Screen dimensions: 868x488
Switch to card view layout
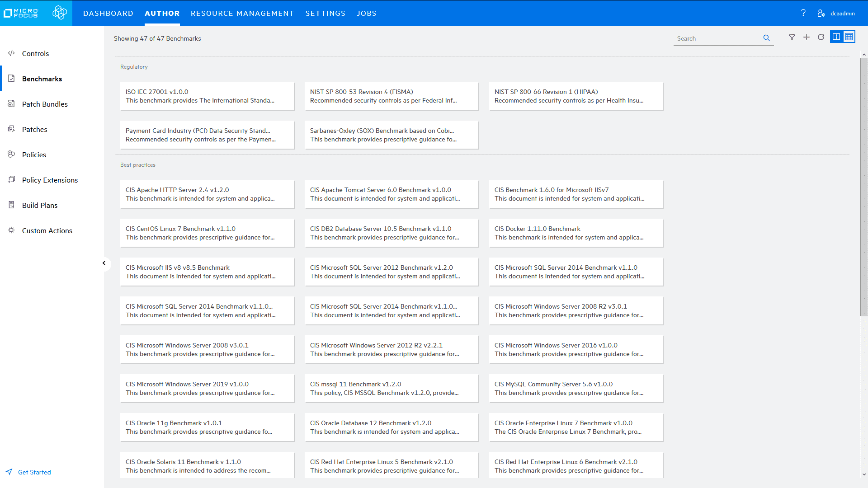836,37
